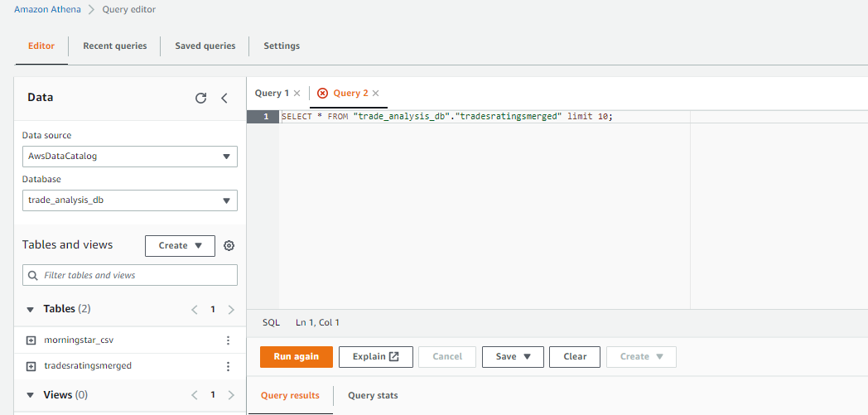Screen dimensions: 868x415
Task: Click the Query 2 error status icon
Action: [322, 93]
